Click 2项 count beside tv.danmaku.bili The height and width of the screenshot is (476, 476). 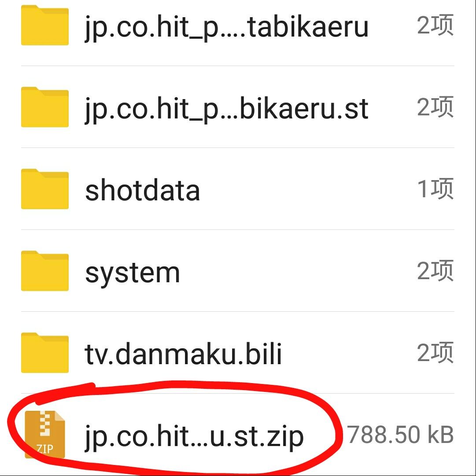(435, 353)
